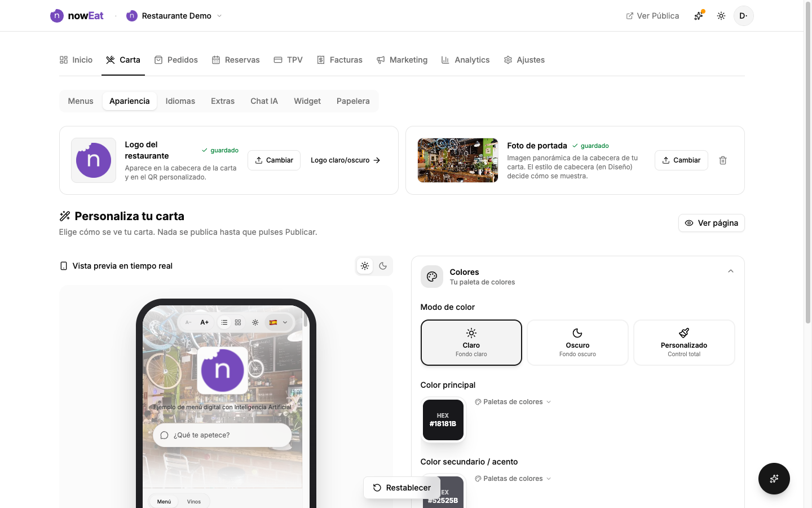Select Vinos tab in phone preview
The height and width of the screenshot is (508, 812).
[x=194, y=501]
